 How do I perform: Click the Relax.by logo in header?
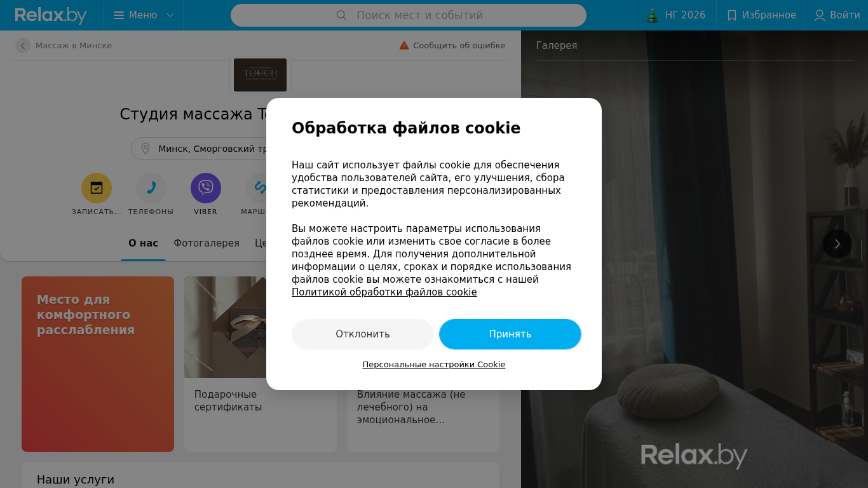tap(51, 15)
